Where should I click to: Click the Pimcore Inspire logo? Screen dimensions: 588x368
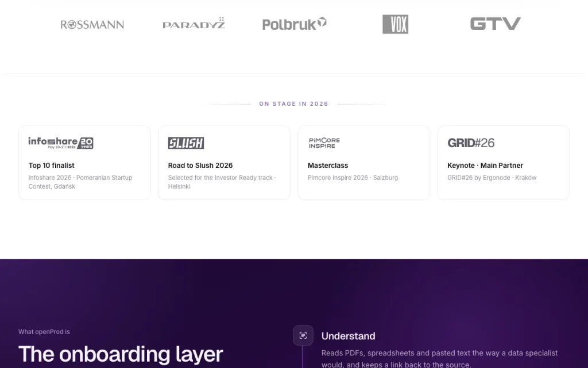324,143
